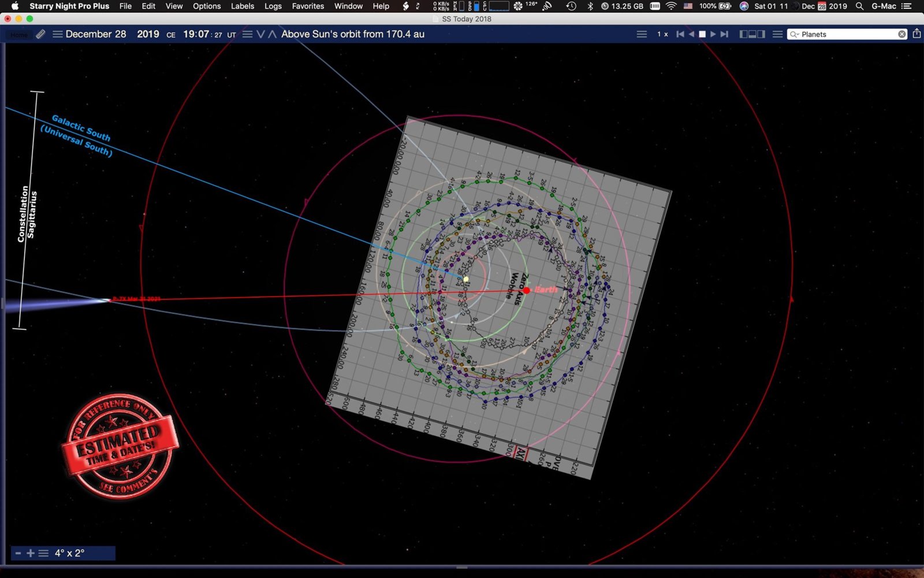The height and width of the screenshot is (578, 924).
Task: Click the Planets search field
Action: click(847, 34)
